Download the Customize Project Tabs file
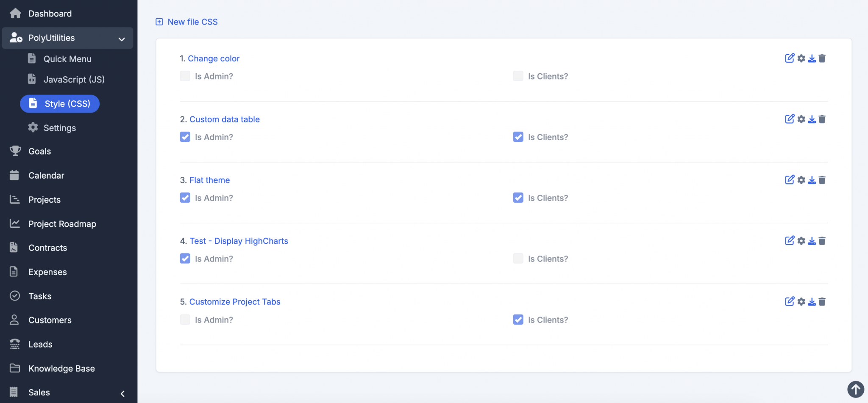The width and height of the screenshot is (868, 403). (812, 302)
